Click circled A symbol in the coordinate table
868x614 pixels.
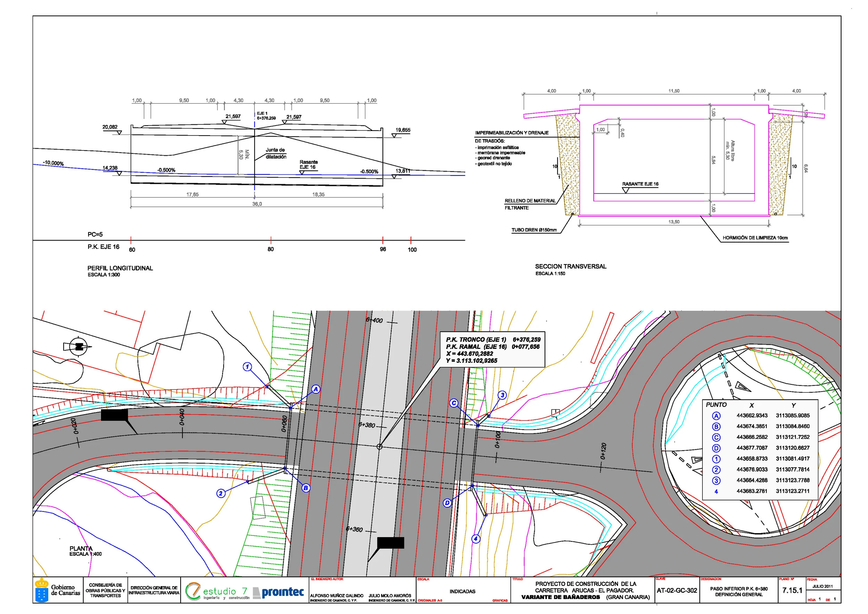[x=716, y=416]
